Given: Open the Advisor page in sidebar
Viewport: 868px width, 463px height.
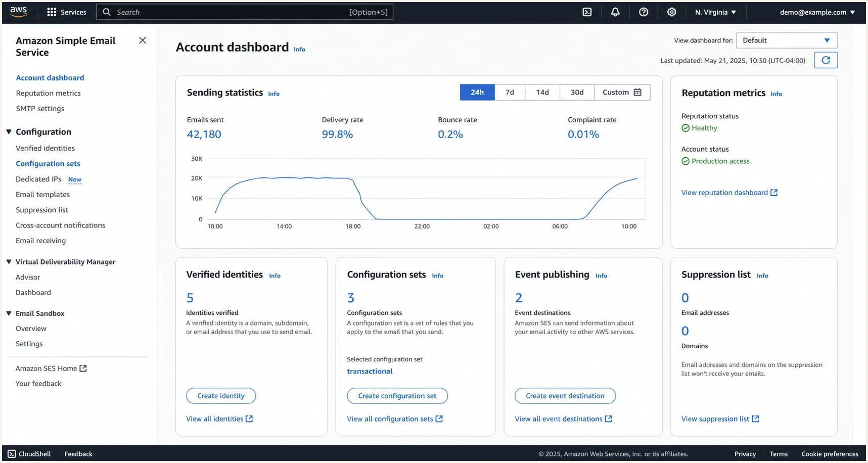Looking at the screenshot, I should coord(28,277).
